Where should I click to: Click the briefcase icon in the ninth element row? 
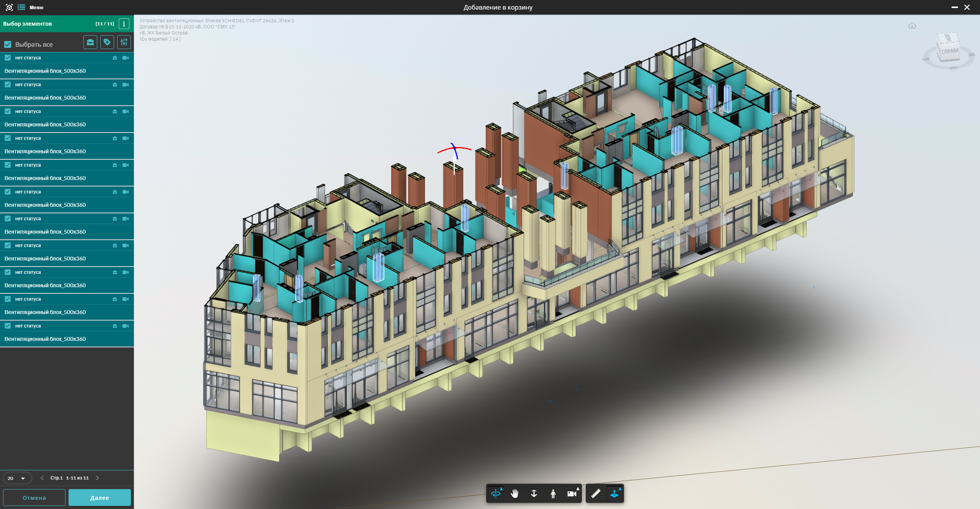115,272
